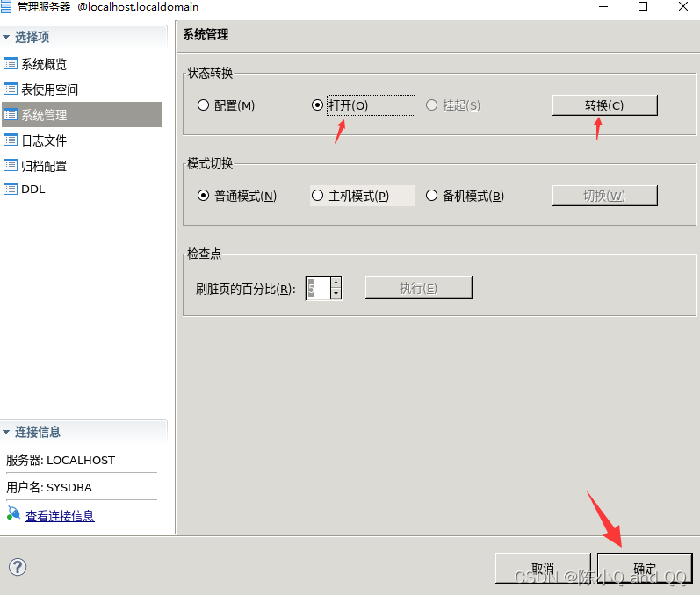Image resolution: width=700 pixels, height=595 pixels.
Task: Click the 日志文件 list icon
Action: (11, 140)
